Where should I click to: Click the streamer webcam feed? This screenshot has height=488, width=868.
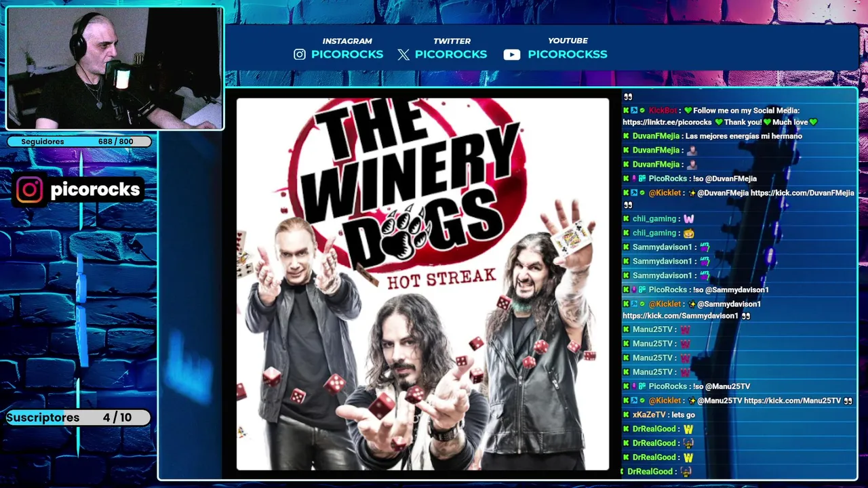tap(115, 68)
